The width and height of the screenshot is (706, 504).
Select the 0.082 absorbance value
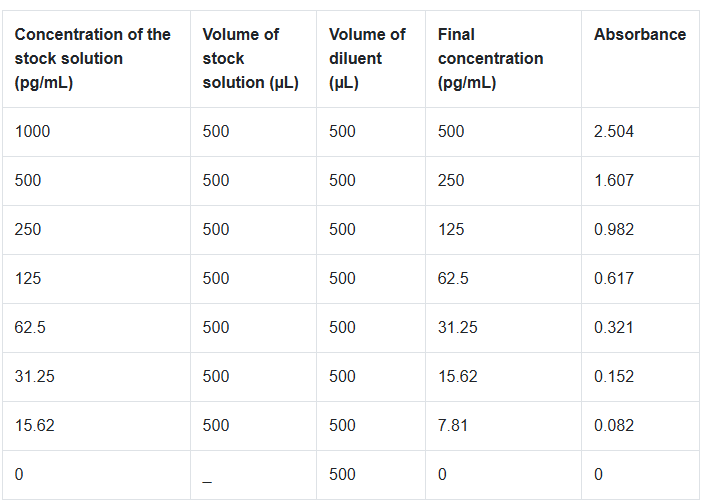[614, 426]
